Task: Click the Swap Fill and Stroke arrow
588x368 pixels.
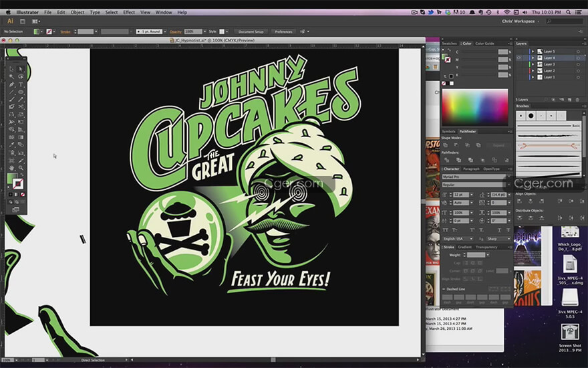Action: pos(21,175)
